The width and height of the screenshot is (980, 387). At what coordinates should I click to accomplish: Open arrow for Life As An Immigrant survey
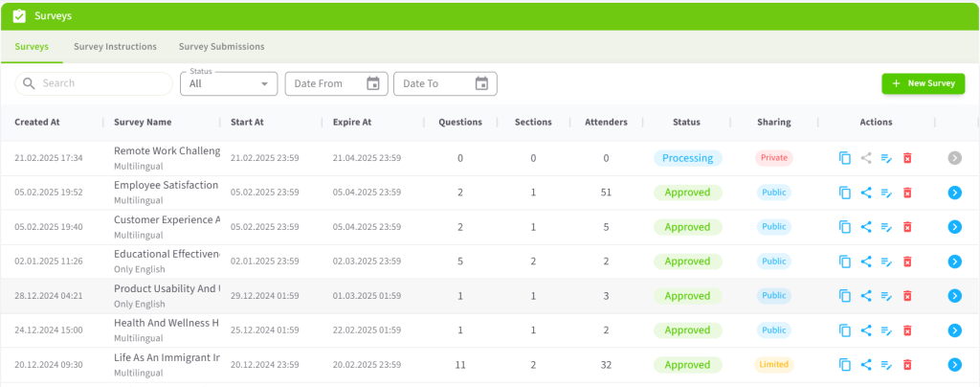[x=954, y=365]
